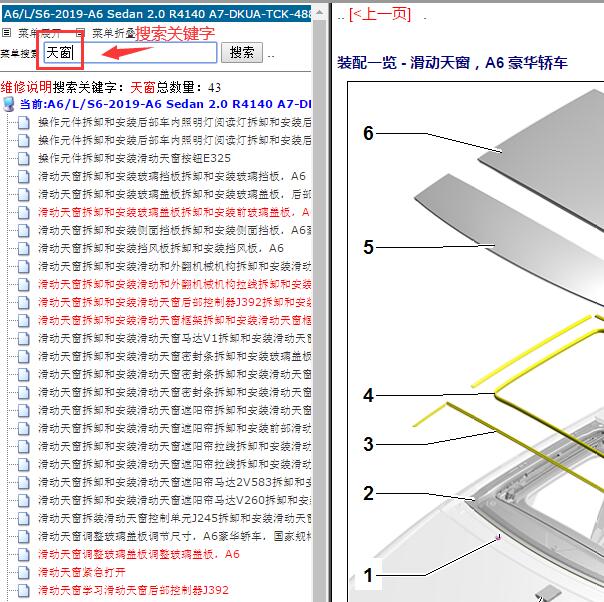
Task: Open 调整玻璃盖板调节尺寸，A6豪华轿车 entry
Action: pyautogui.click(x=174, y=536)
